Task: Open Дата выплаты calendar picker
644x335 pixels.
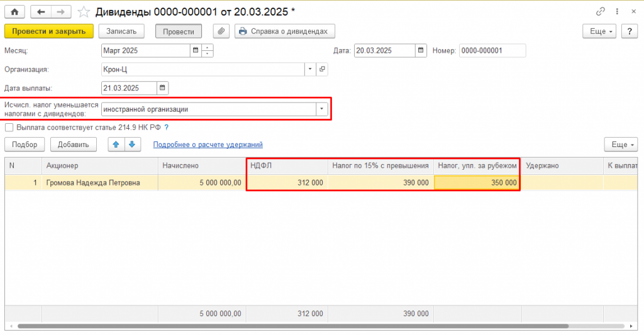Action: point(163,88)
